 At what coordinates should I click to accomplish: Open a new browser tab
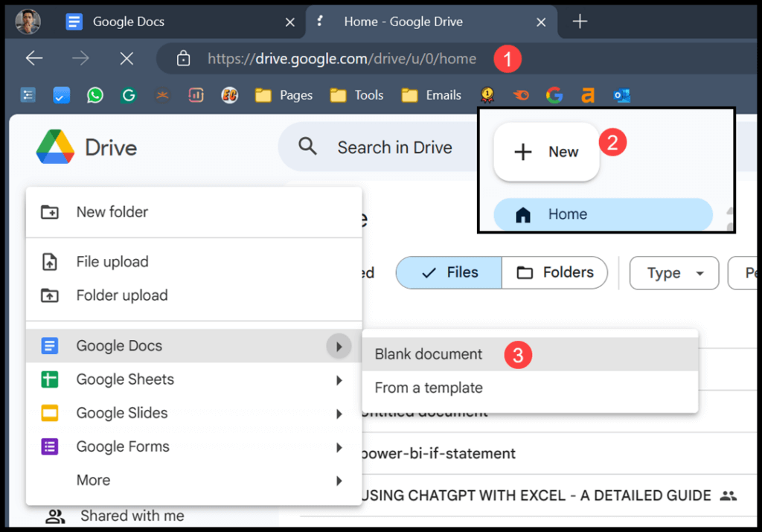pos(580,22)
